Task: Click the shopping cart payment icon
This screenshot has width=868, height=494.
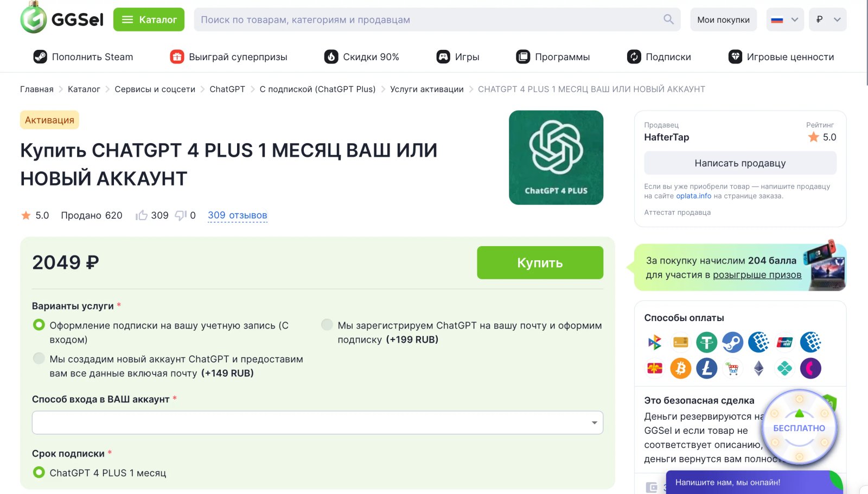Action: pyautogui.click(x=732, y=369)
